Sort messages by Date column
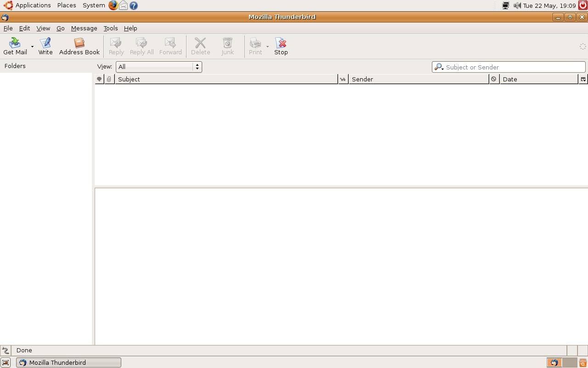 pos(539,79)
